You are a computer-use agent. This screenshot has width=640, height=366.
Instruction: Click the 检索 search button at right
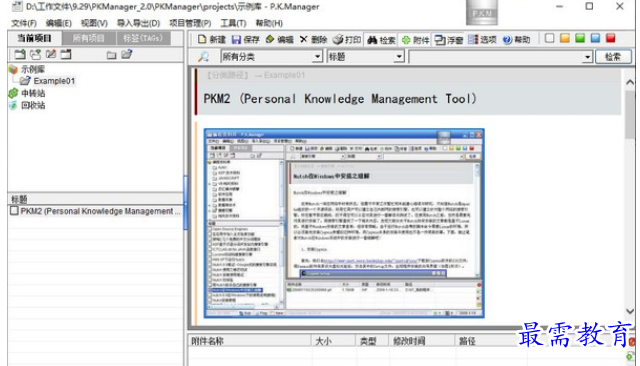pyautogui.click(x=613, y=57)
